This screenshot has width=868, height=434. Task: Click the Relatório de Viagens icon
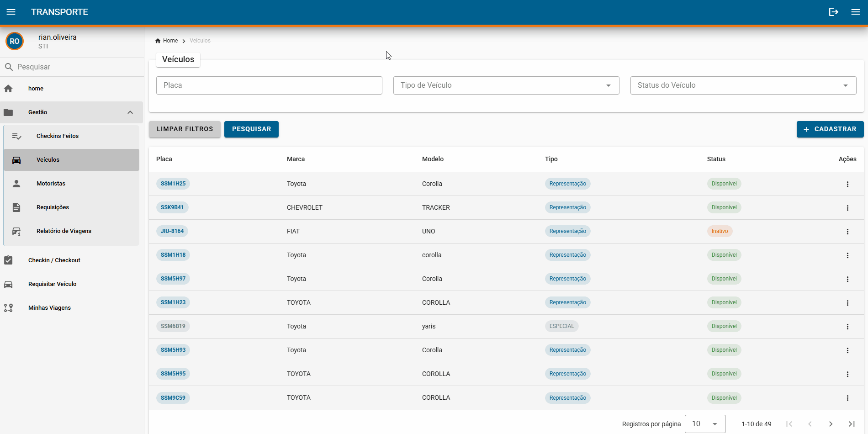[16, 231]
